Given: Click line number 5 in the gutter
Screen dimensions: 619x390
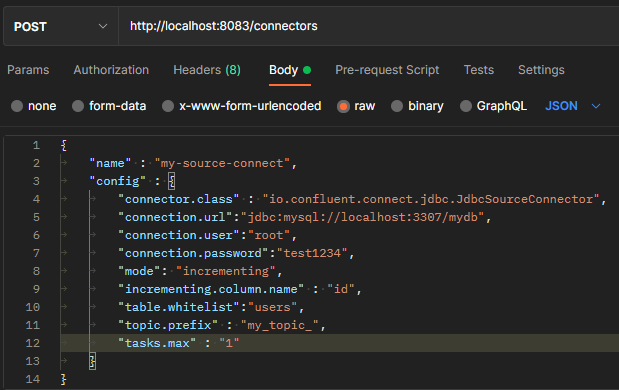Looking at the screenshot, I should coord(36,217).
